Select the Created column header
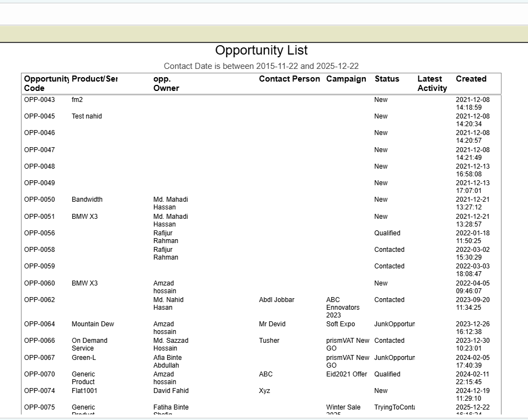 471,79
